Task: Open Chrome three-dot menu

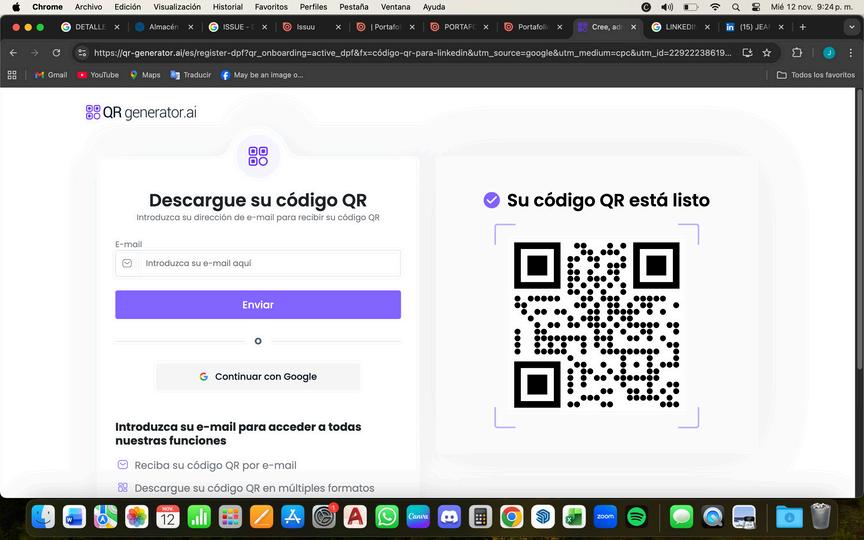Action: point(851,53)
